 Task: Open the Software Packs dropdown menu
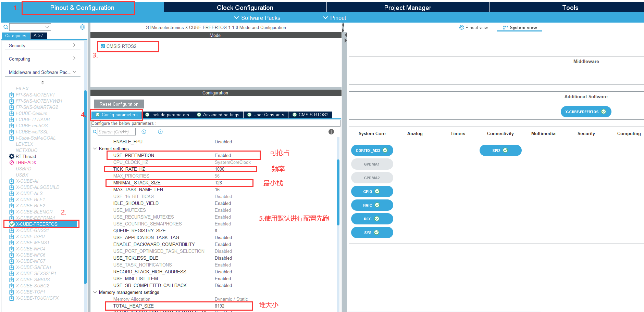tap(257, 18)
